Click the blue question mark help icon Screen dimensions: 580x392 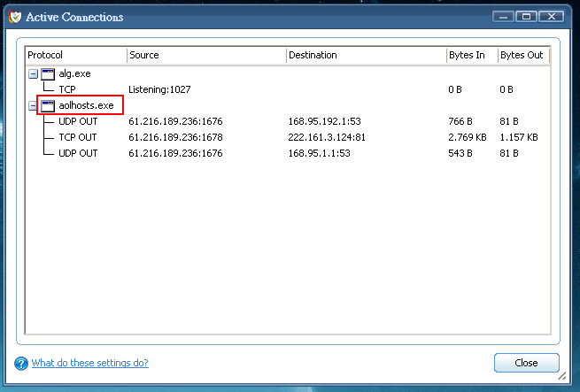pyautogui.click(x=21, y=363)
